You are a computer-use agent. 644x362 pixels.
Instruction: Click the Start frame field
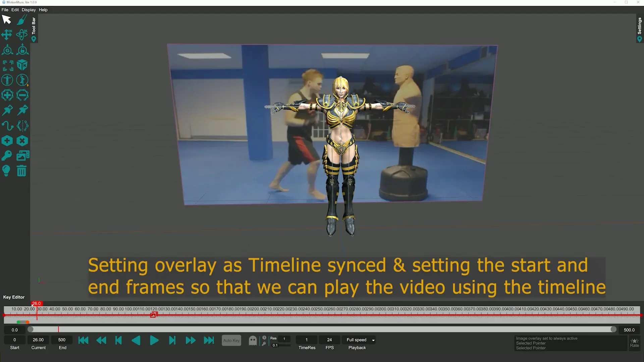14,340
